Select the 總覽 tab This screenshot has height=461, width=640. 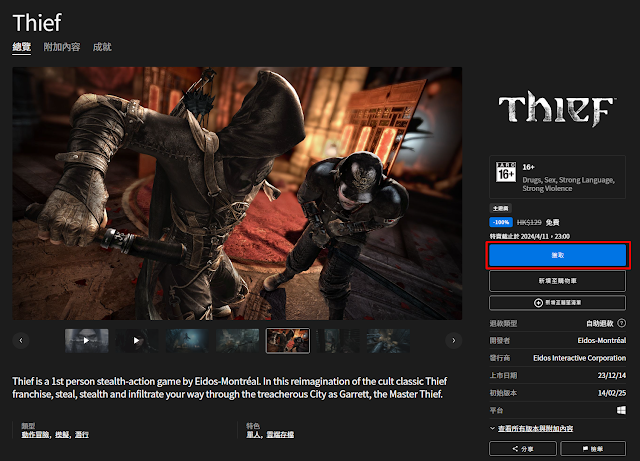click(22, 47)
